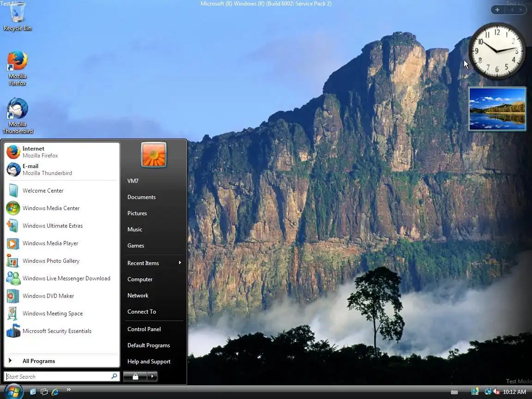This screenshot has height=399, width=532.
Task: Click Windows Media Center icon
Action: pos(13,208)
